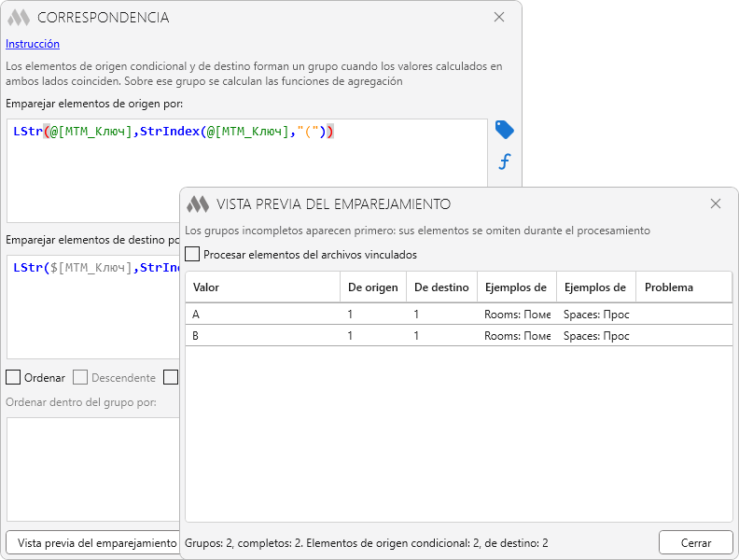Viewport: 739px width, 560px height.
Task: Select the row with value B
Action: [458, 336]
